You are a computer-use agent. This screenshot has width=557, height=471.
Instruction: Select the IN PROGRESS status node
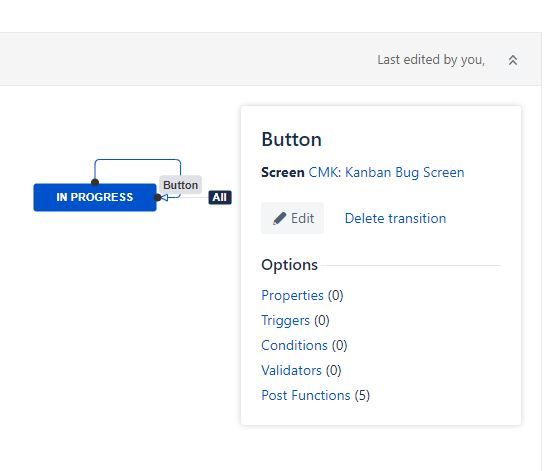pos(95,197)
